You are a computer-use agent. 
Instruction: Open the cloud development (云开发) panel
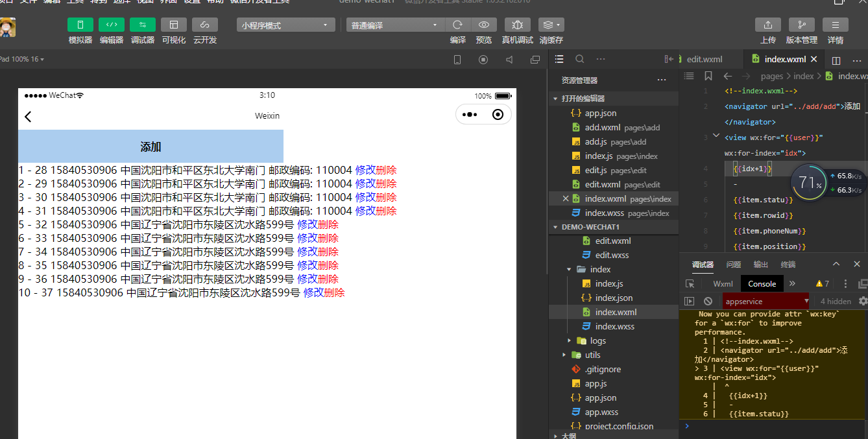[x=205, y=25]
